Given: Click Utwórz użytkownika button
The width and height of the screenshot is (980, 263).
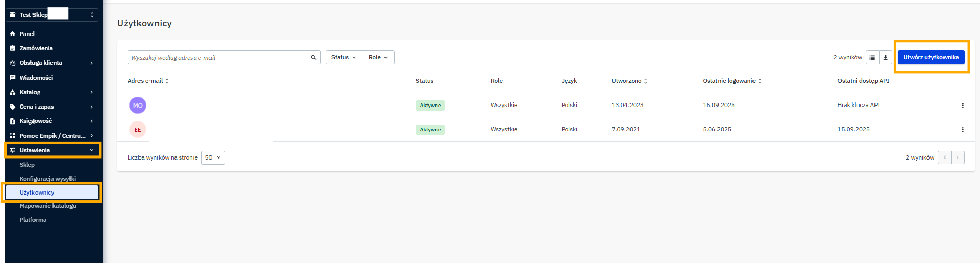Looking at the screenshot, I should pyautogui.click(x=931, y=57).
